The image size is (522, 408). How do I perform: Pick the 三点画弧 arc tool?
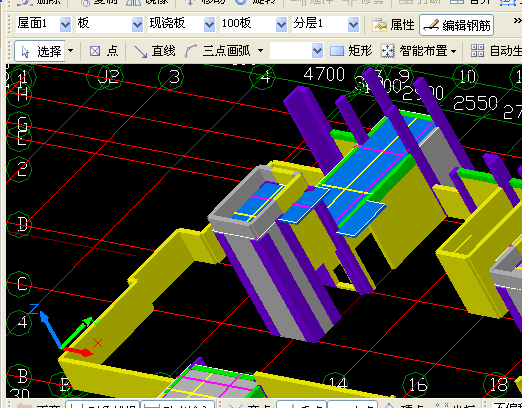point(217,51)
